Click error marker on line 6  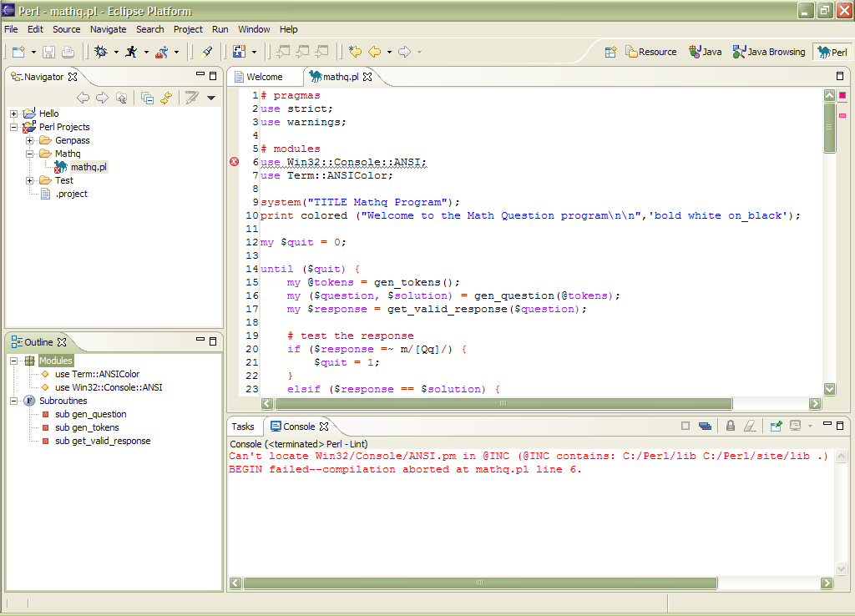pos(235,162)
